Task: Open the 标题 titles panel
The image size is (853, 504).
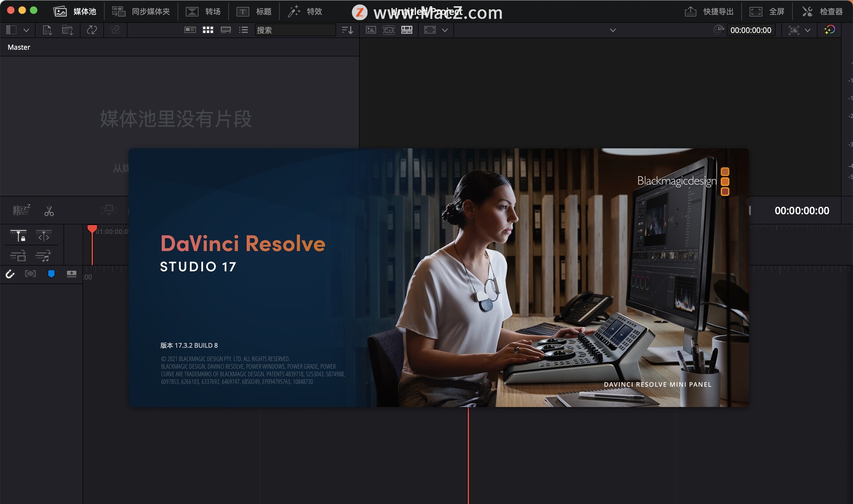Action: pos(254,12)
